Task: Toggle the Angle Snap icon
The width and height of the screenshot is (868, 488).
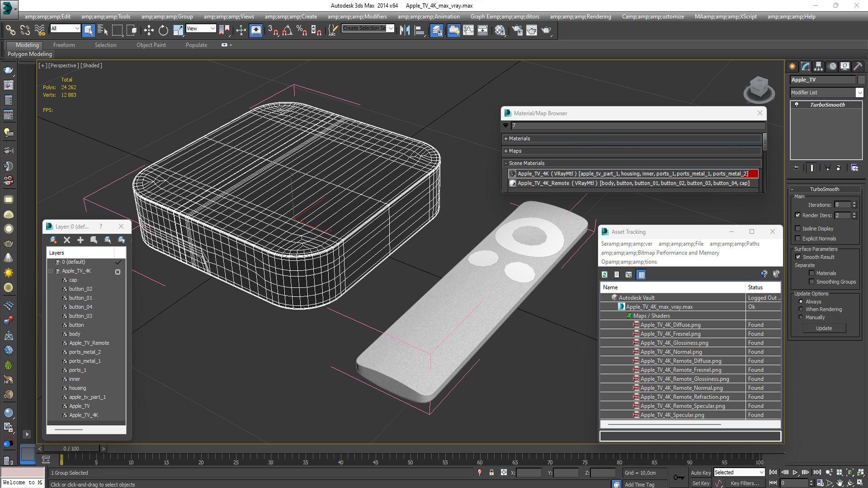Action: (287, 30)
